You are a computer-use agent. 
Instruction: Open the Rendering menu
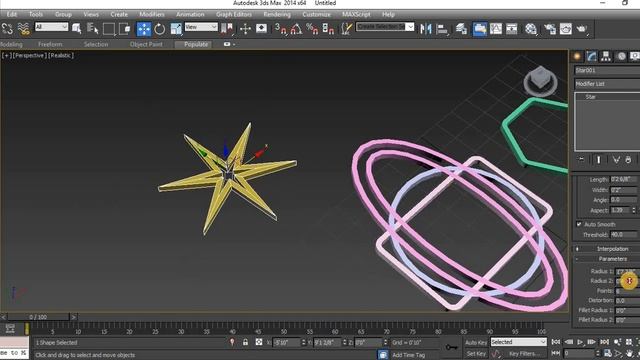coord(277,14)
